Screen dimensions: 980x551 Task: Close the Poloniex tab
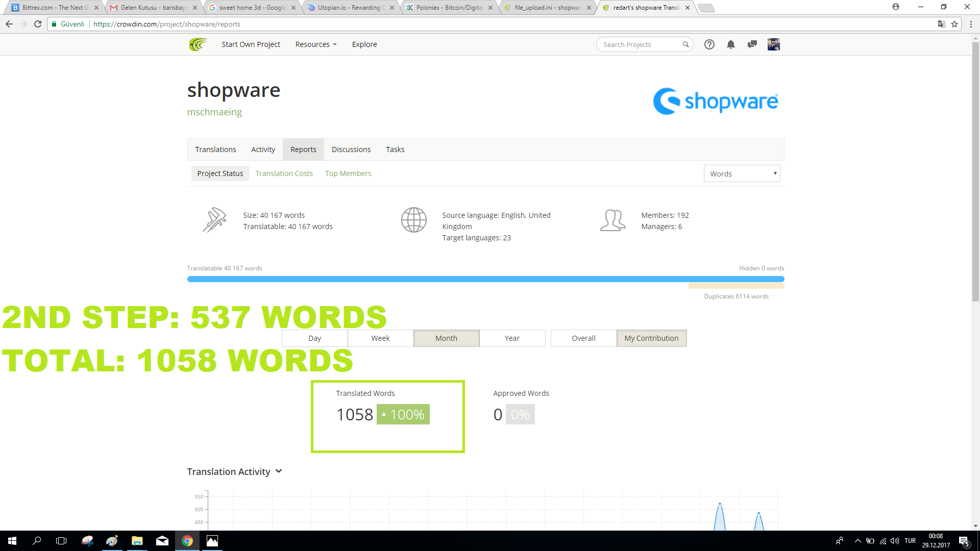tap(491, 8)
